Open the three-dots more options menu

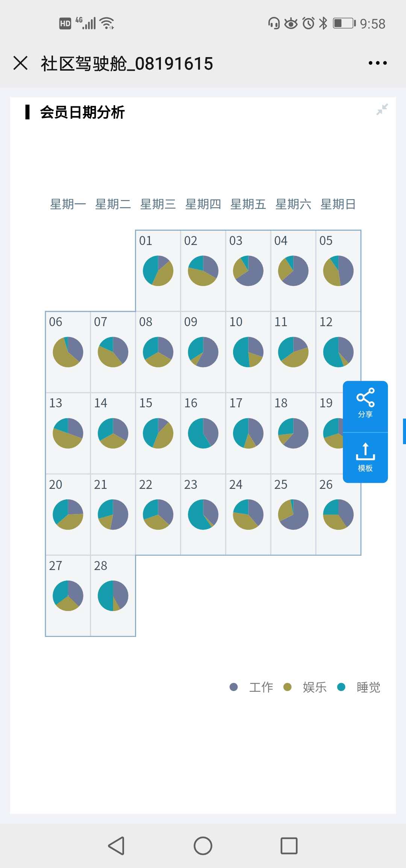tap(377, 63)
